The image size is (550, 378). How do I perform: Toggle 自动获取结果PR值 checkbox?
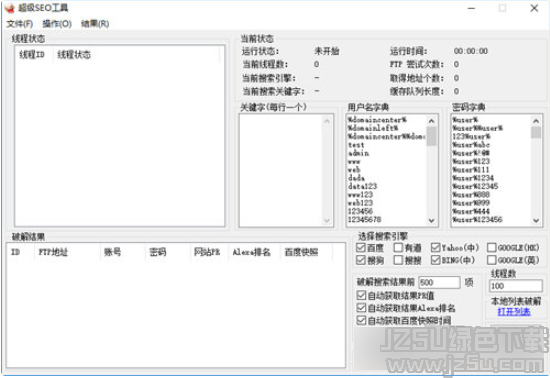coord(361,295)
